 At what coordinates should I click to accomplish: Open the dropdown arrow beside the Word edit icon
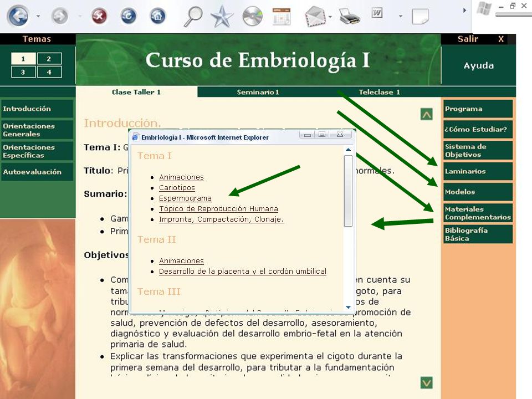tap(401, 16)
